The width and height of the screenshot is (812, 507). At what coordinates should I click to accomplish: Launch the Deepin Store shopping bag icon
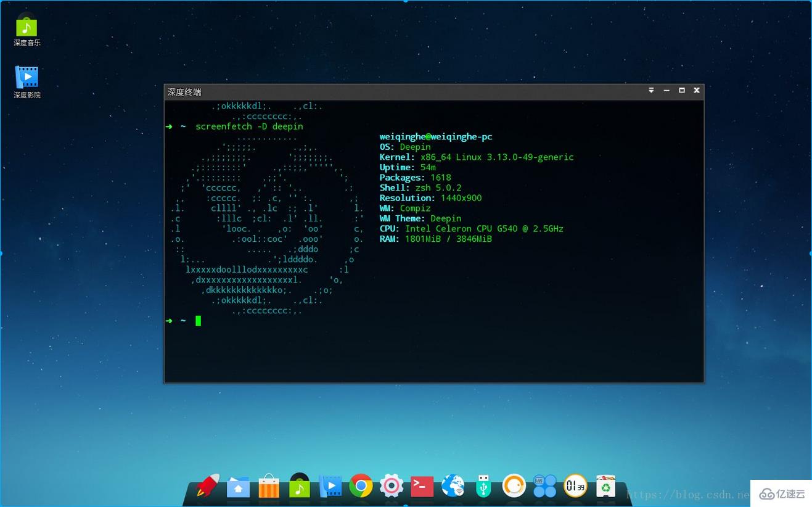[x=269, y=486]
